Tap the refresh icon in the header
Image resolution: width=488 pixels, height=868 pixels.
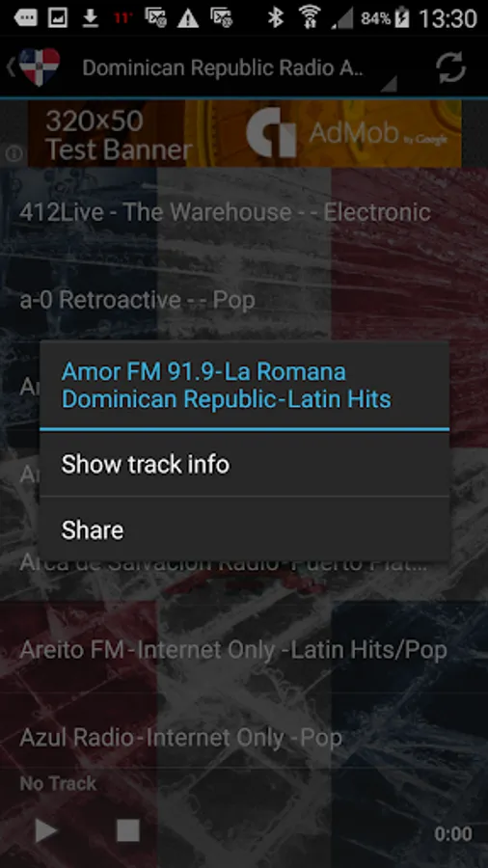(x=450, y=68)
